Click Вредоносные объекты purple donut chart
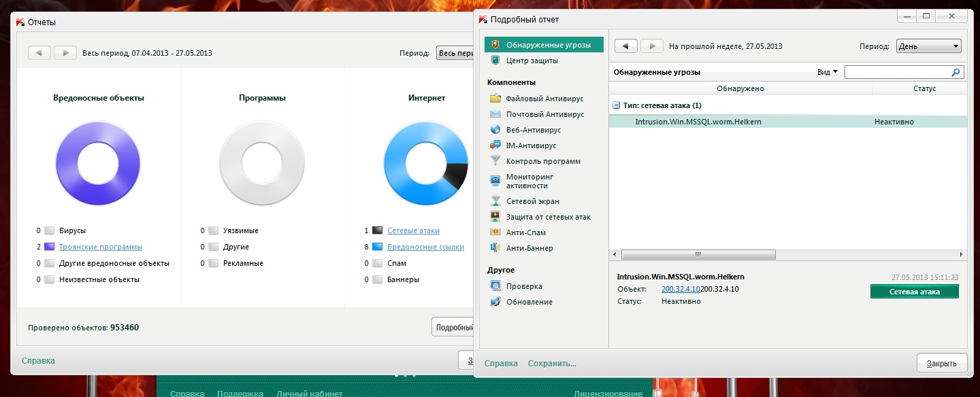 (x=98, y=163)
